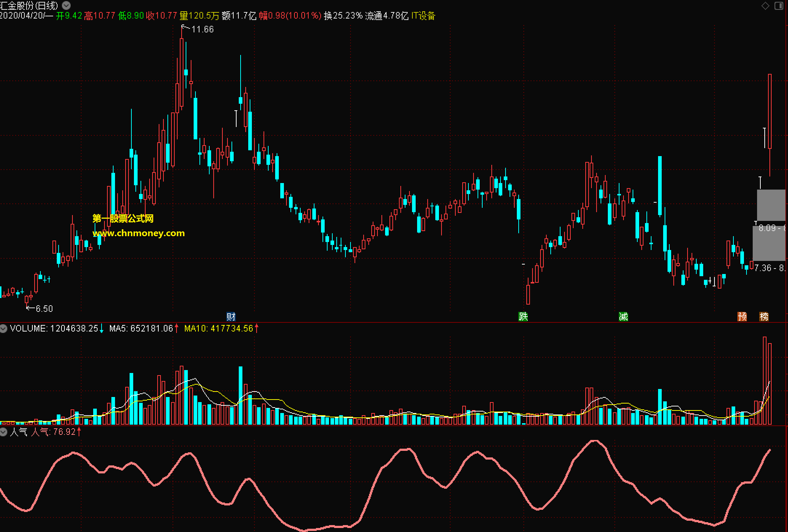Screen dimensions: 788x532
Task: Click the orange 预 event marker
Action: (742, 317)
